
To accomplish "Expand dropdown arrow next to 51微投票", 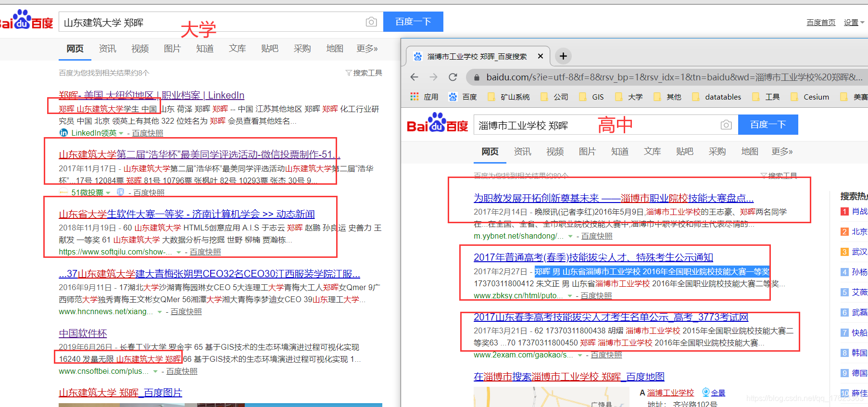I will point(108,193).
